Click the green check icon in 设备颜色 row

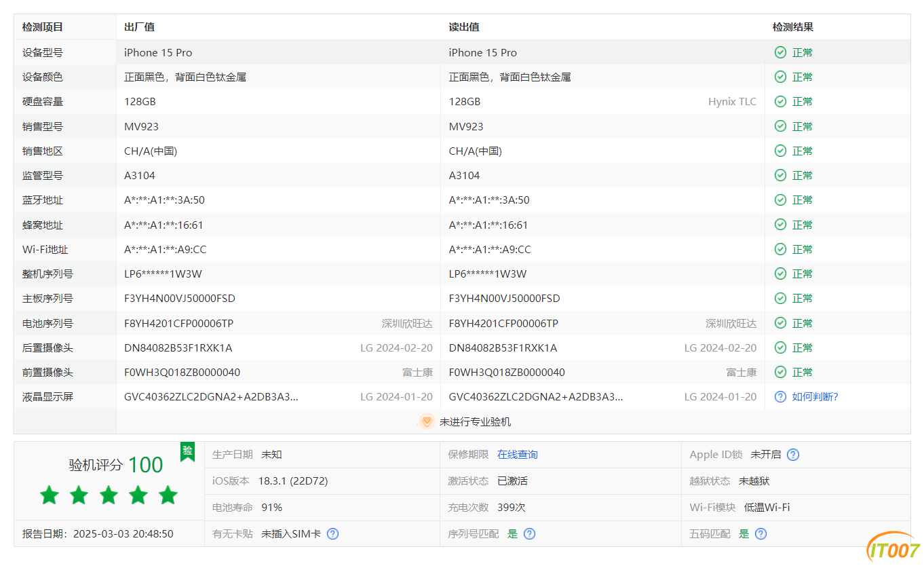pyautogui.click(x=780, y=77)
